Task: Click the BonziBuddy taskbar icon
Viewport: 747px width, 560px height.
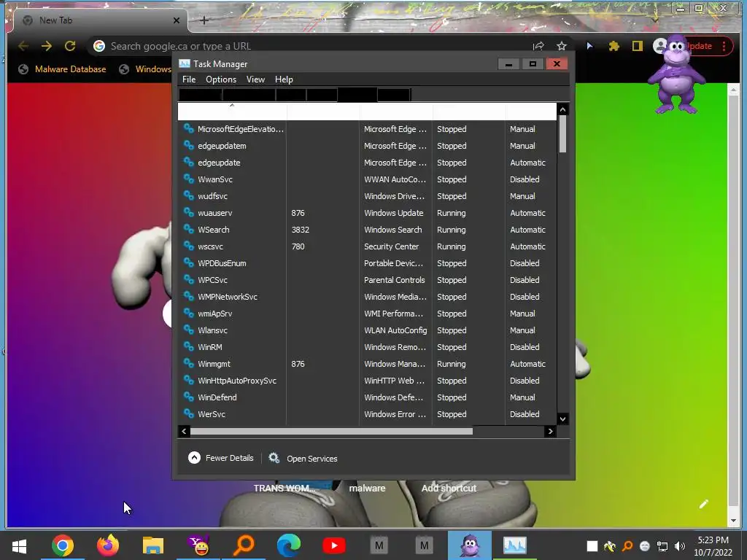Action: (x=470, y=545)
